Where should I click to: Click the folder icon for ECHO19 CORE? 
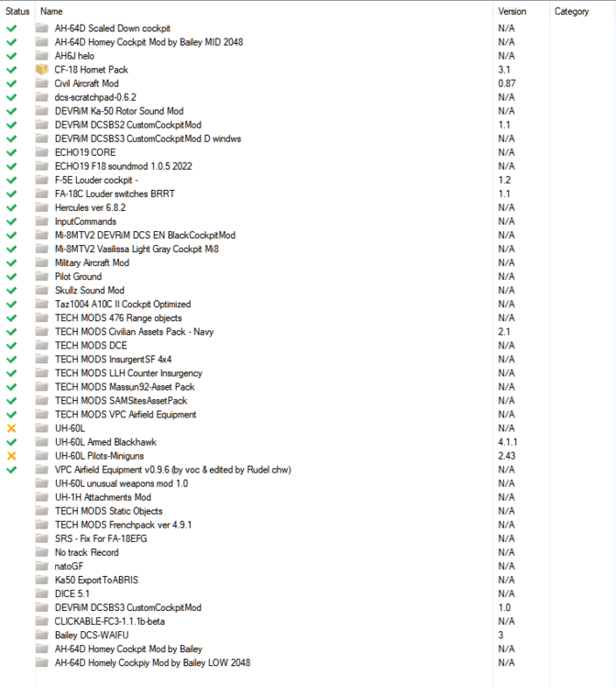point(42,152)
